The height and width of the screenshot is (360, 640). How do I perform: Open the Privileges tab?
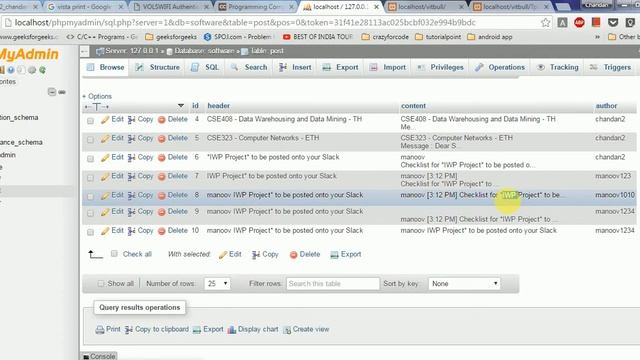pyautogui.click(x=440, y=67)
